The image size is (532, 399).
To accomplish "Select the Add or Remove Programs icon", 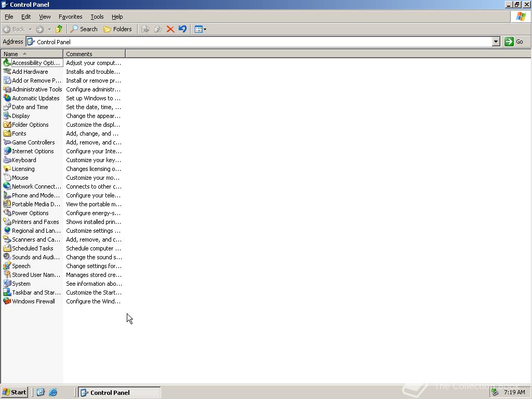I will pyautogui.click(x=7, y=81).
